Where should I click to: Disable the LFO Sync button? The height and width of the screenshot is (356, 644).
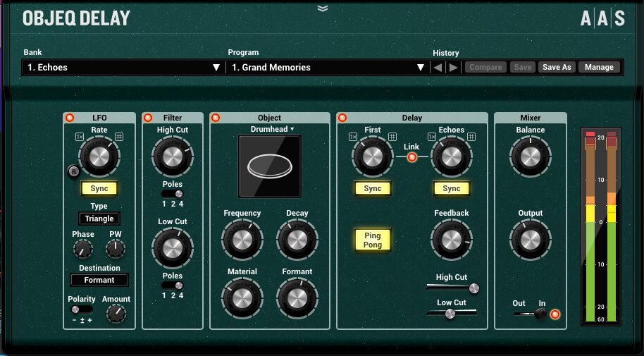(x=99, y=189)
